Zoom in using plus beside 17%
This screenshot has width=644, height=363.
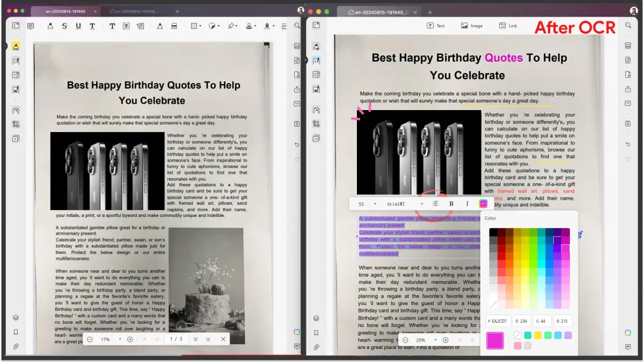(130, 339)
